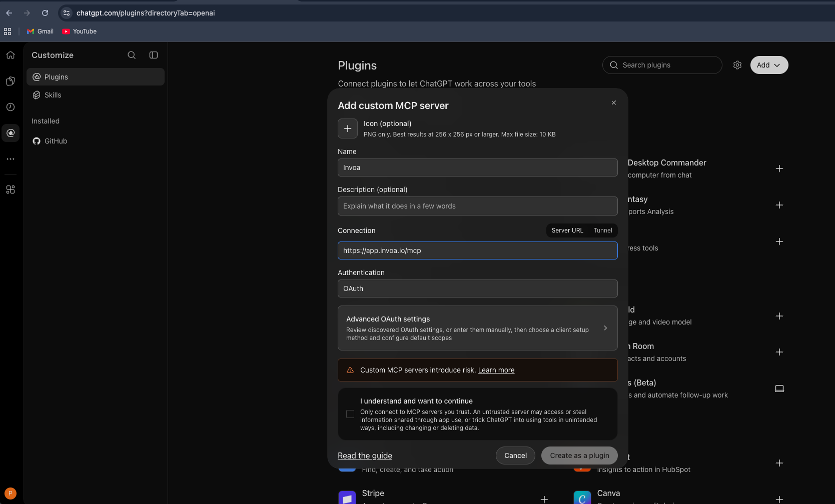This screenshot has width=835, height=504.
Task: Open plugin settings gear icon
Action: (x=737, y=65)
